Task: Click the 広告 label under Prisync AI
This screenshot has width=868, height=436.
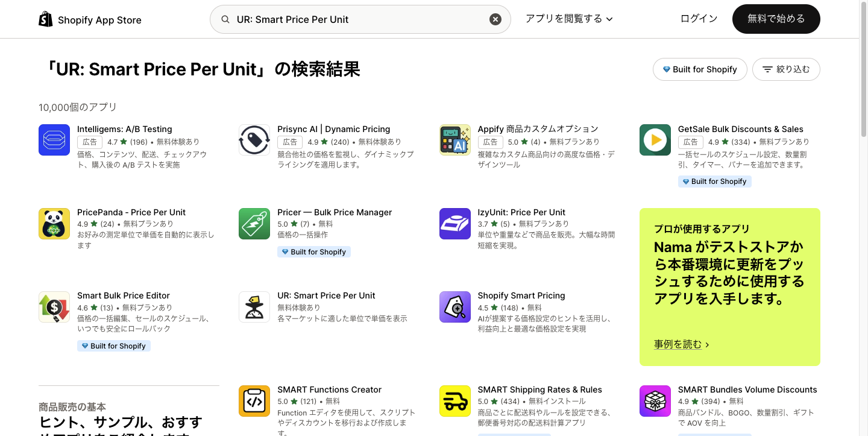Action: pos(290,142)
